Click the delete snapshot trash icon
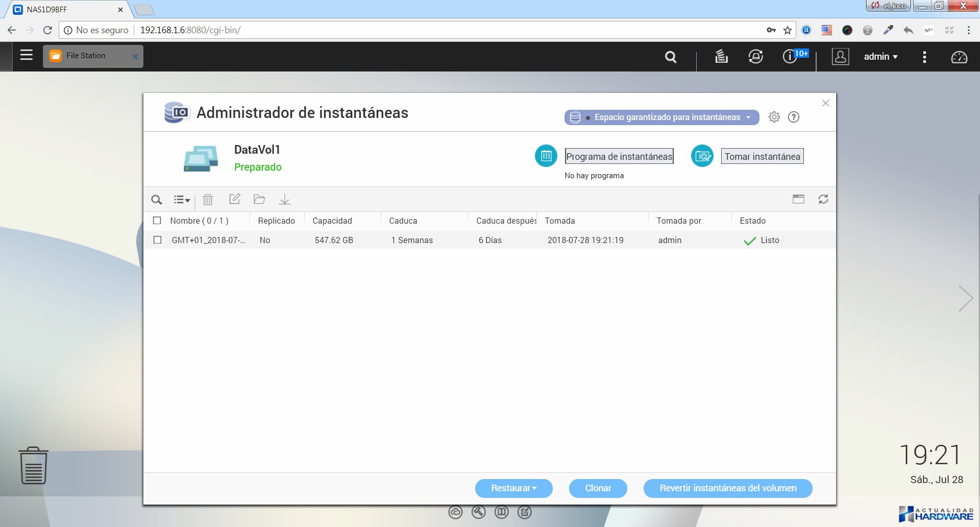Viewport: 980px width, 527px height. click(208, 200)
